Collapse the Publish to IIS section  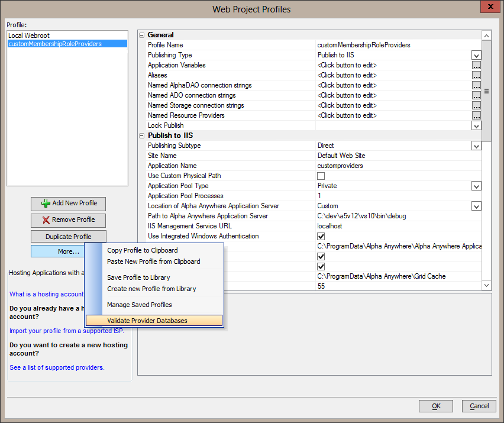[142, 135]
